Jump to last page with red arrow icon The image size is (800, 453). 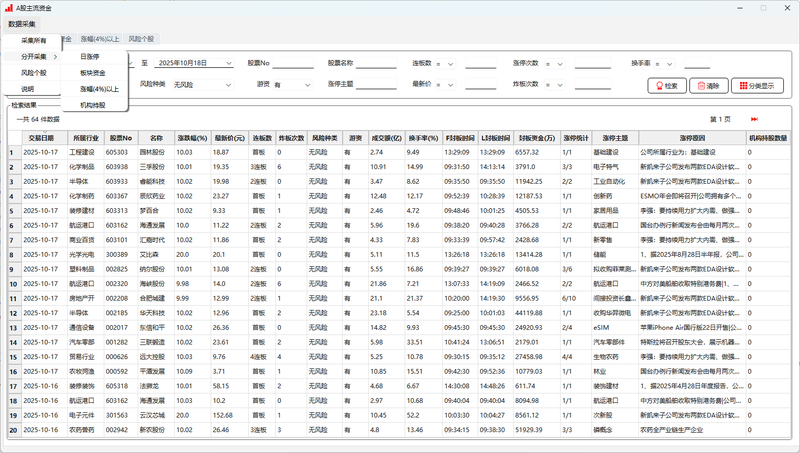tap(755, 119)
